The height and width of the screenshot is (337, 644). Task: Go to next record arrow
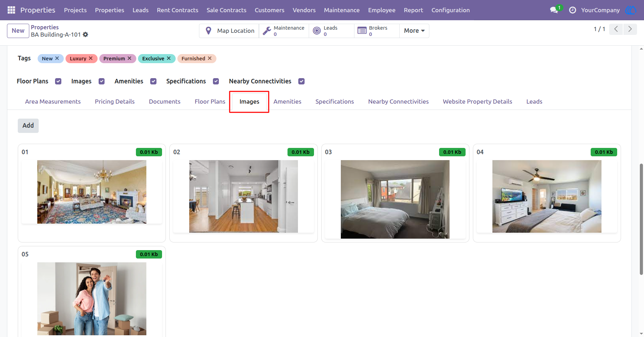[x=630, y=29]
